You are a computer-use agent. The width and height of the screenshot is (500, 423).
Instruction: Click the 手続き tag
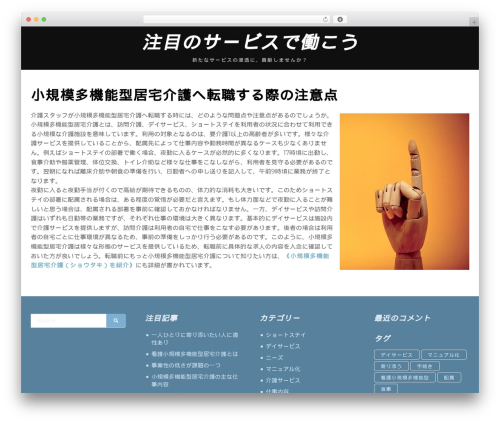coord(425,366)
